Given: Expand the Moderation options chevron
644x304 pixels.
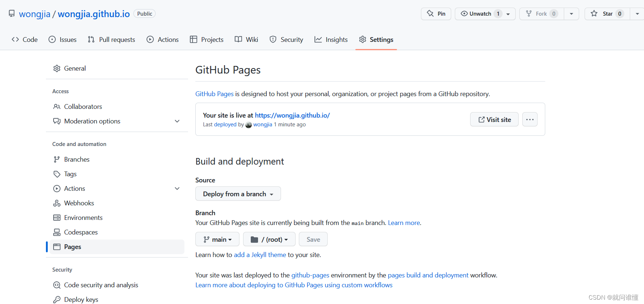Looking at the screenshot, I should [x=177, y=121].
